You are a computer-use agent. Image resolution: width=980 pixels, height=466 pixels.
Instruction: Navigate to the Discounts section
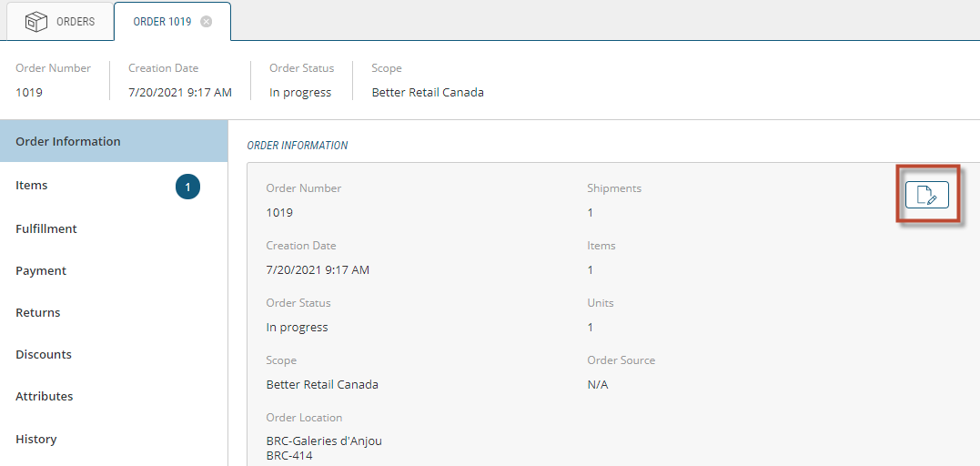(44, 355)
